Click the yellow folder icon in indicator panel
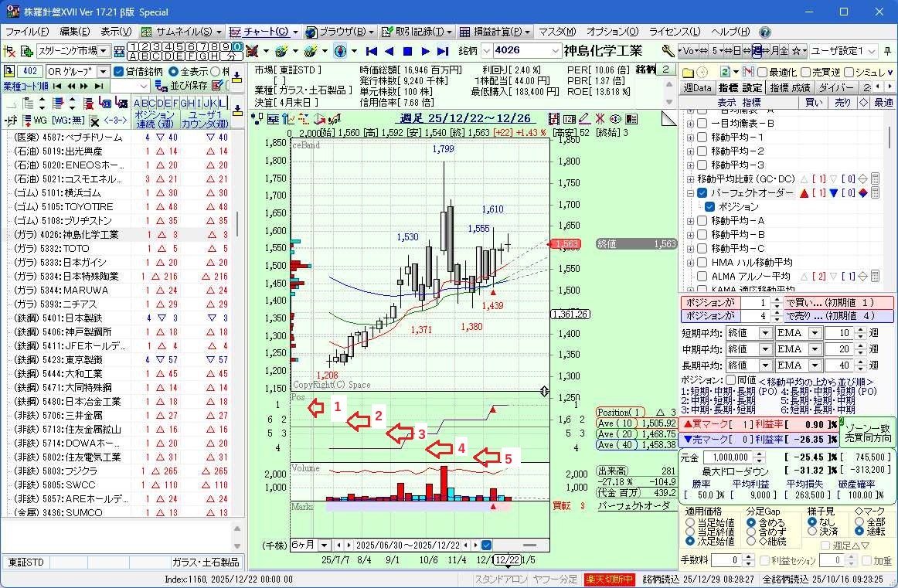This screenshot has height=588, width=898. coord(689,72)
